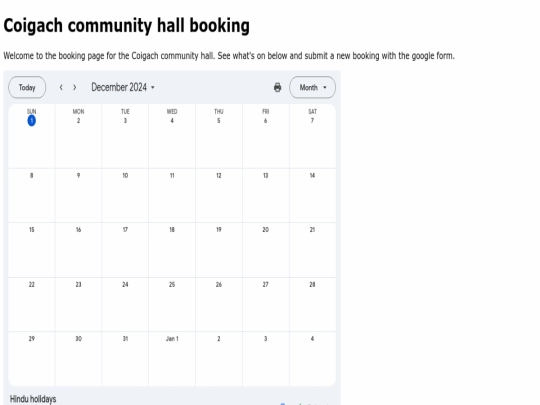Click date 13 in calendar

point(266,175)
